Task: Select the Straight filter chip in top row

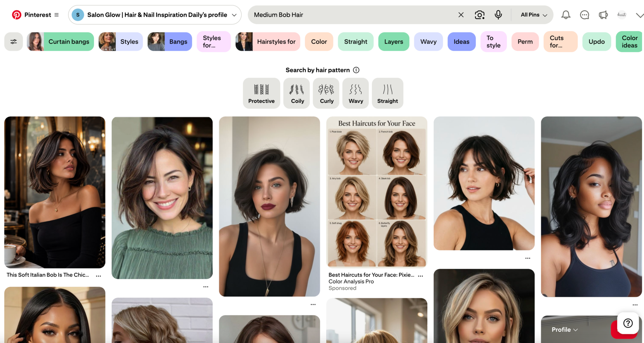Action: coord(355,42)
